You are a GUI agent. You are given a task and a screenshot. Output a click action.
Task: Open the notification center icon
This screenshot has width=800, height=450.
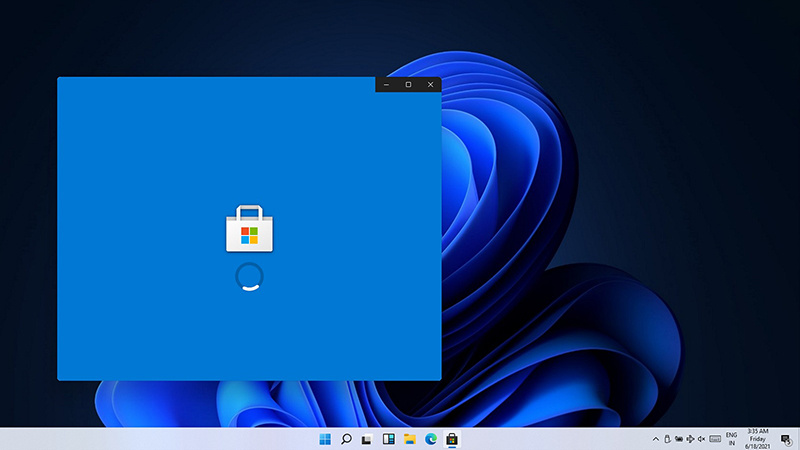(x=786, y=439)
